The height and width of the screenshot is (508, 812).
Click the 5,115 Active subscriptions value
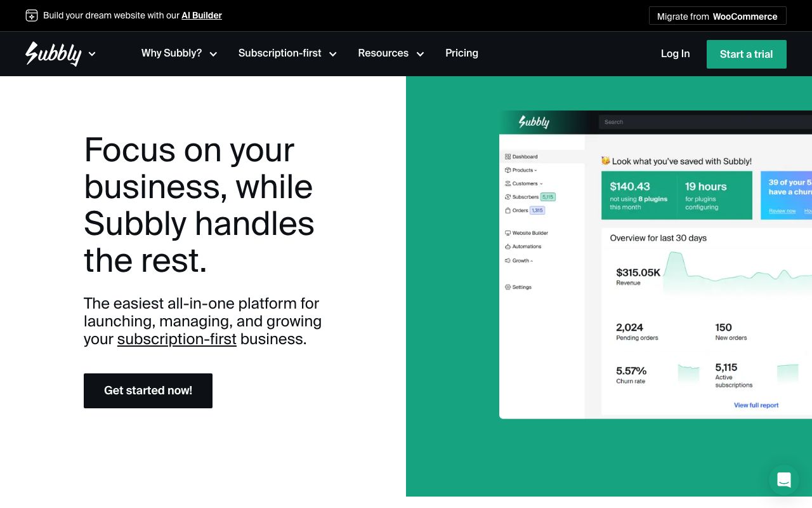click(x=726, y=368)
